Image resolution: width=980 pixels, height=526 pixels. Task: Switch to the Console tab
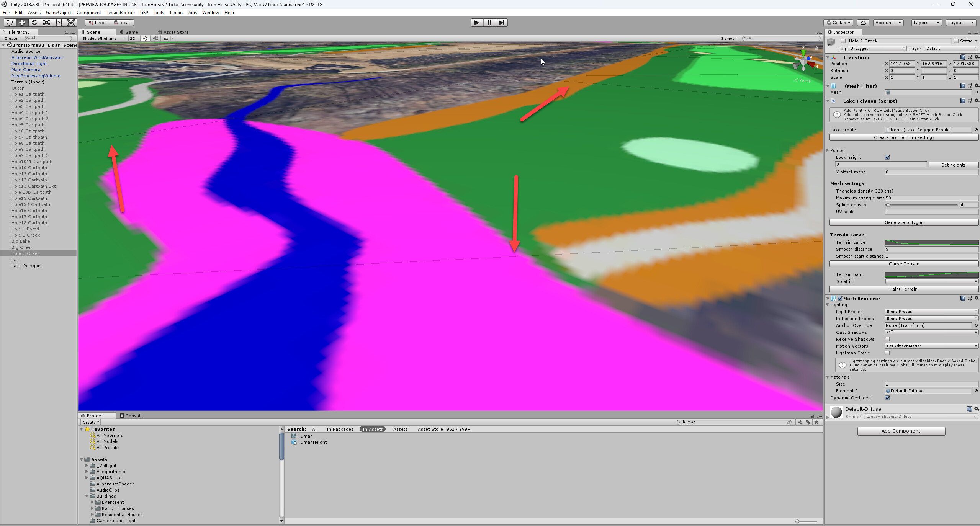pos(131,415)
